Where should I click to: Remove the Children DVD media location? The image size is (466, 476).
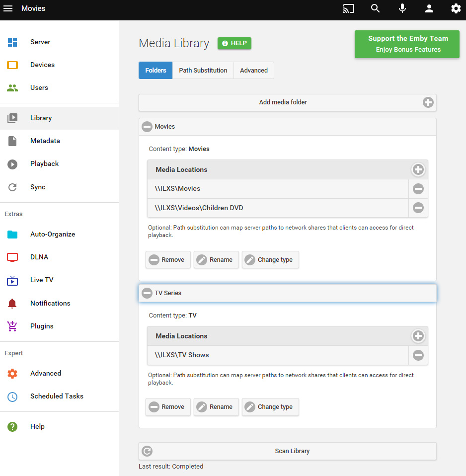pyautogui.click(x=418, y=208)
